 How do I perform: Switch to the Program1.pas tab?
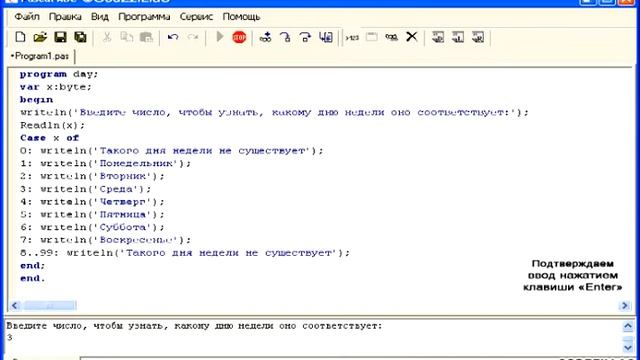point(40,56)
